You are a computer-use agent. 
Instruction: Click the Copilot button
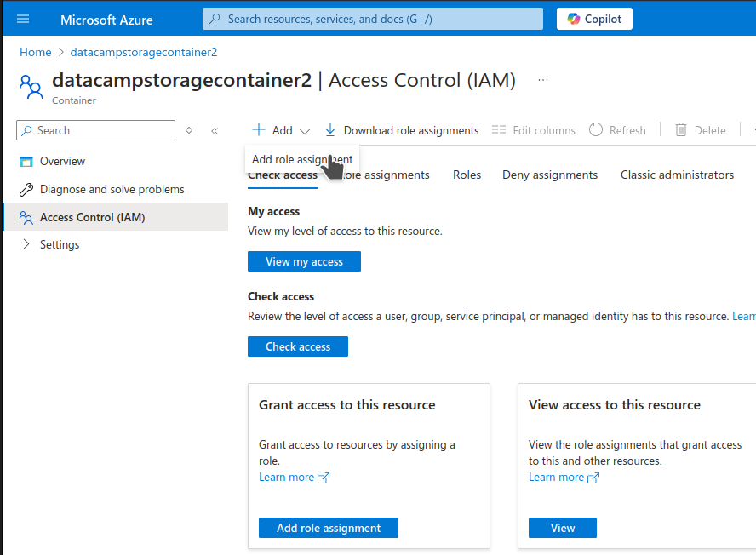click(x=594, y=19)
